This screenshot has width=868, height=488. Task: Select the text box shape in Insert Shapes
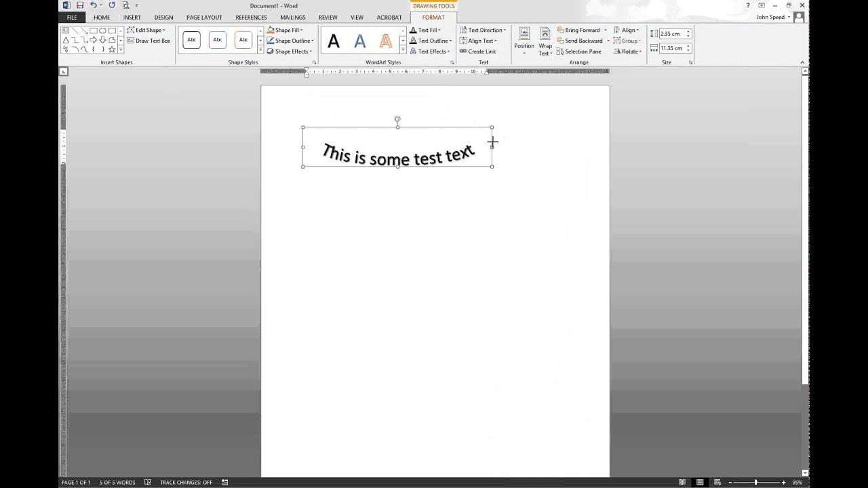click(x=66, y=30)
